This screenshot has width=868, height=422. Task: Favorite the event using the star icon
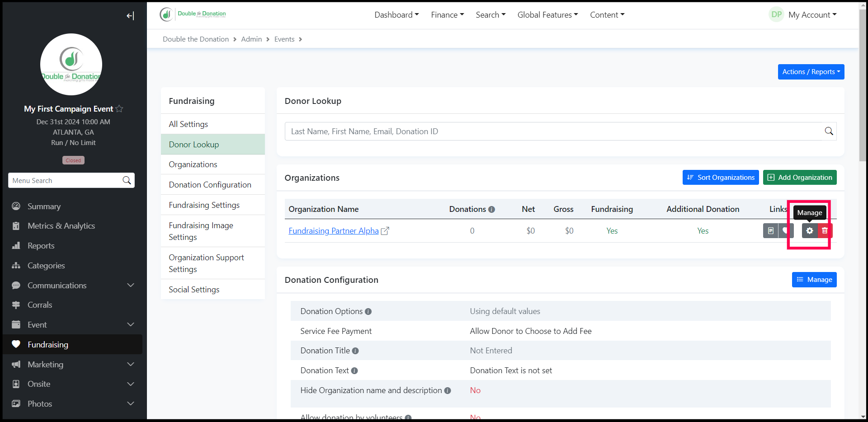(119, 109)
